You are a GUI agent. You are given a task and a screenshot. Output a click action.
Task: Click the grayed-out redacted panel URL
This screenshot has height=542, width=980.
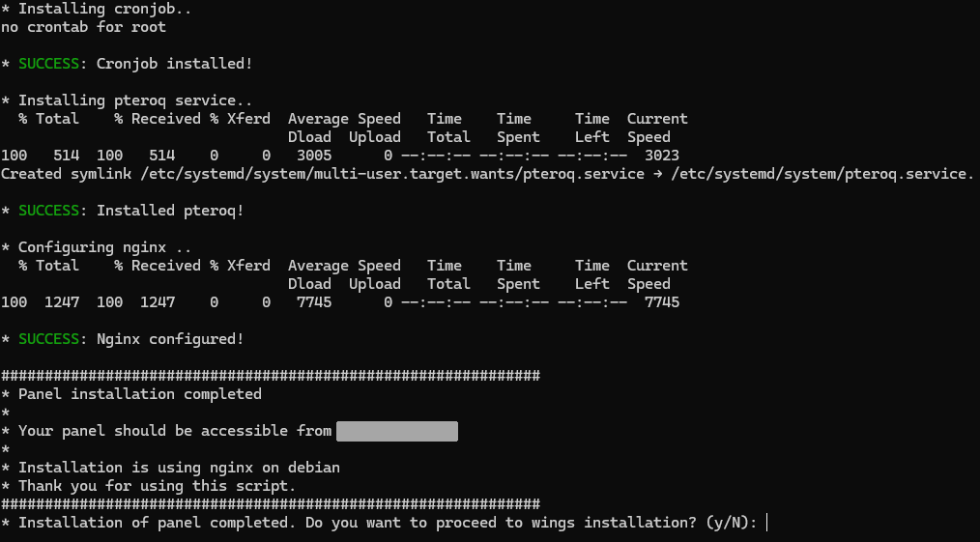pos(396,431)
